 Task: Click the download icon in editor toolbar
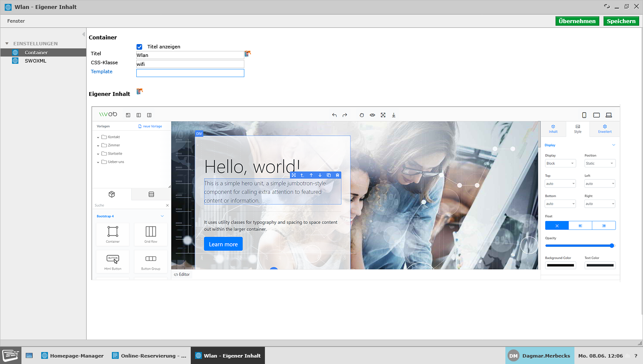coord(394,115)
